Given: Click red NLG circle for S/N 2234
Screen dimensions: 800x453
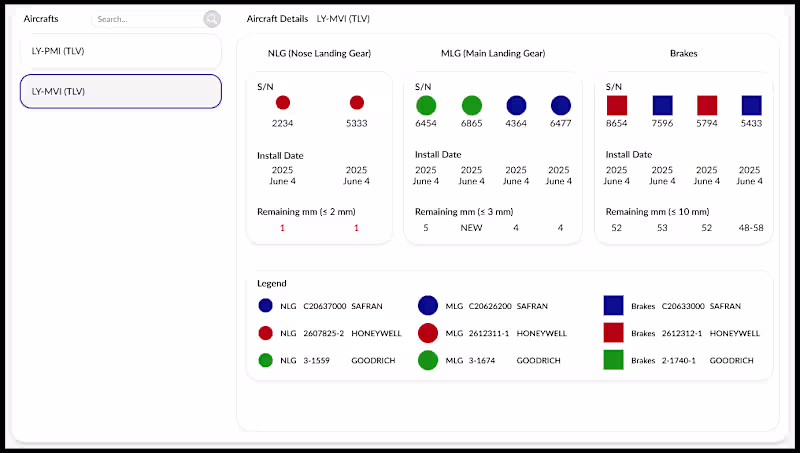Looking at the screenshot, I should (x=283, y=103).
